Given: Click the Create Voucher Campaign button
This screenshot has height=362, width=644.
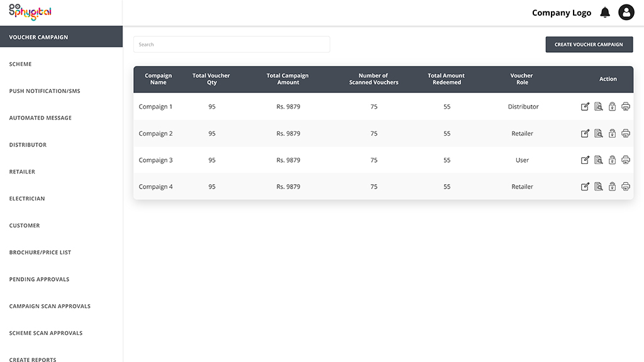Looking at the screenshot, I should [x=589, y=45].
